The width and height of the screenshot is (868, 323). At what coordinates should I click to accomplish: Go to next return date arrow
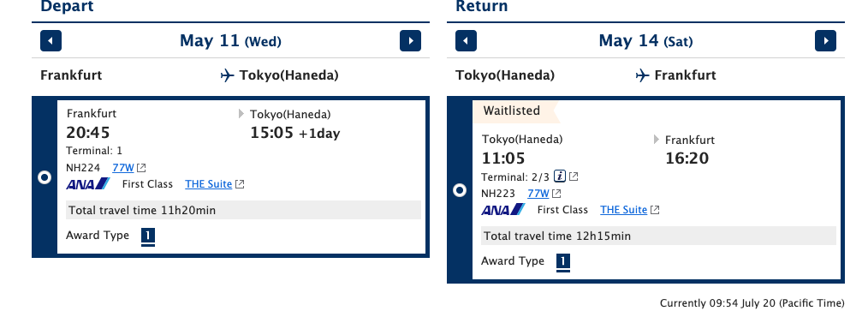[825, 41]
